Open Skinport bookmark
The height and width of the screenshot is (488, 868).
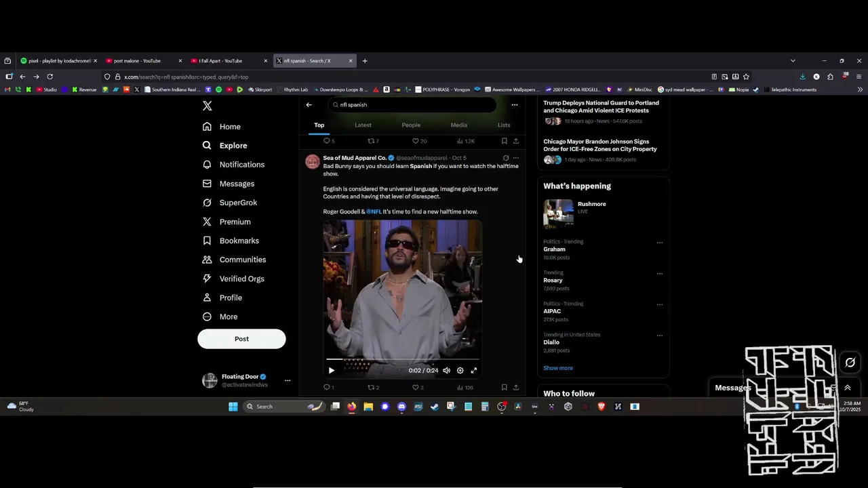click(x=260, y=89)
